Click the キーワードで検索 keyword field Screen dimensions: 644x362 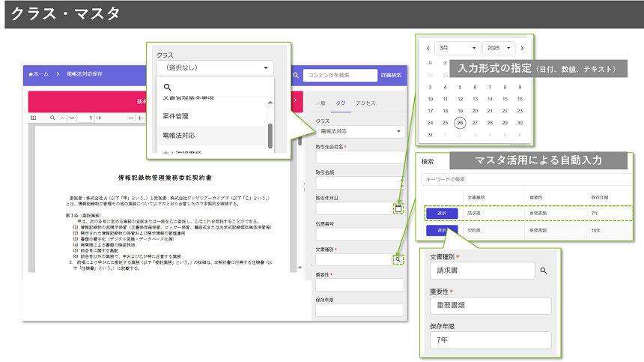526,180
